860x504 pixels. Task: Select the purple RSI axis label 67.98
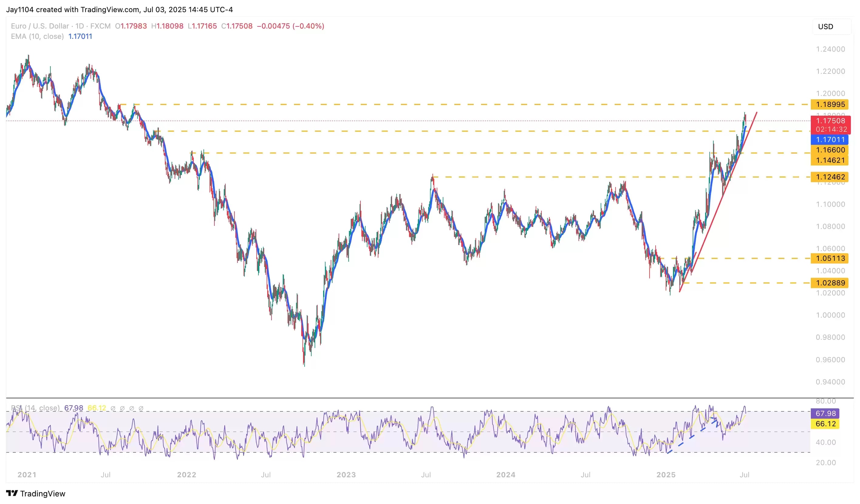tap(825, 414)
